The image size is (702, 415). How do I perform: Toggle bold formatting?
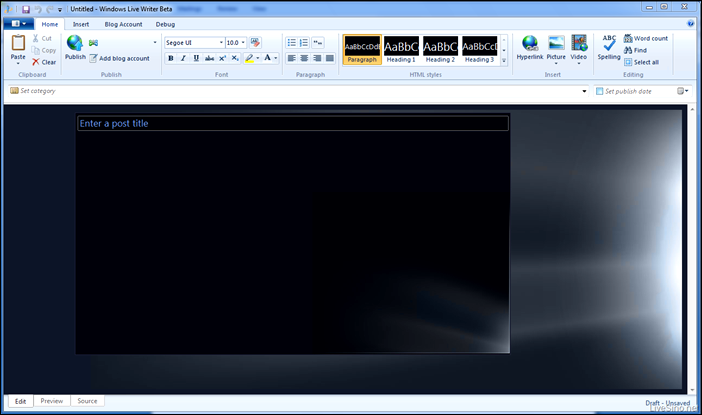pos(171,59)
